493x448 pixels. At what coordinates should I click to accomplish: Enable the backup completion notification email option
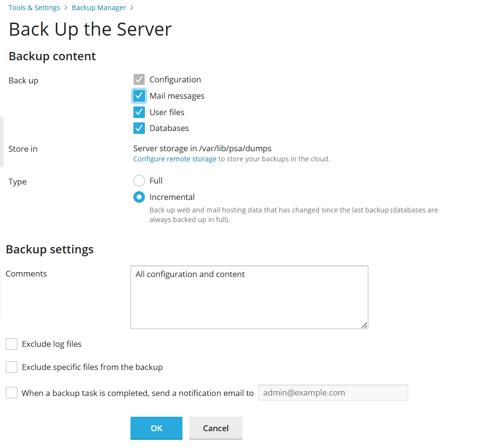pyautogui.click(x=12, y=392)
